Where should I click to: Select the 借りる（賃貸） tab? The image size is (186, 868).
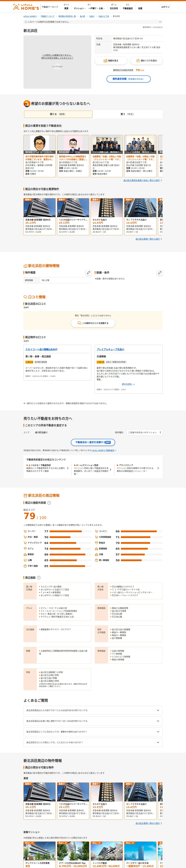pyautogui.click(x=58, y=114)
